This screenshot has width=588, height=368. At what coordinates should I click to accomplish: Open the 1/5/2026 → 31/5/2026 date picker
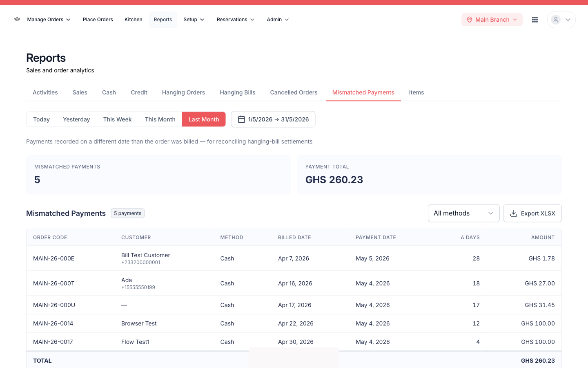pos(273,119)
